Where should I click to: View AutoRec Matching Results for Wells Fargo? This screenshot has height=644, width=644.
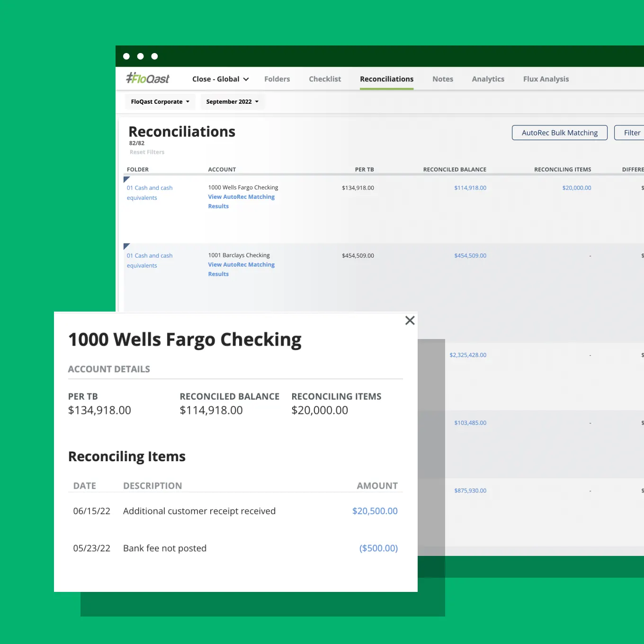pos(241,201)
